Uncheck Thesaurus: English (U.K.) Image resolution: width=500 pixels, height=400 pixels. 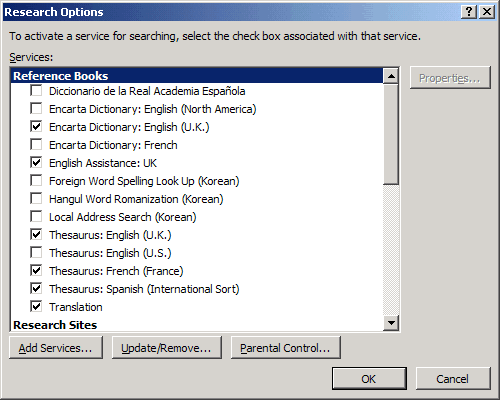pos(36,235)
